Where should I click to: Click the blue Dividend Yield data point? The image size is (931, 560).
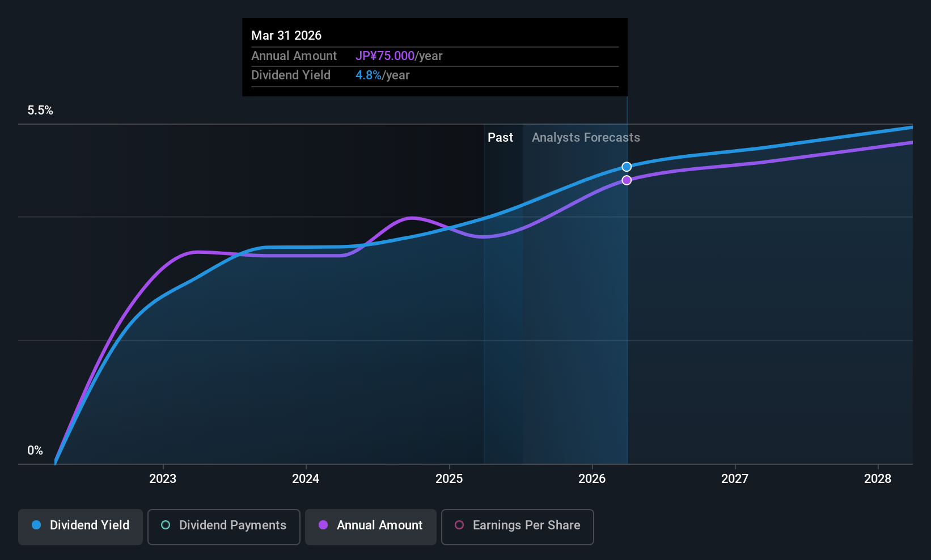[x=627, y=167]
